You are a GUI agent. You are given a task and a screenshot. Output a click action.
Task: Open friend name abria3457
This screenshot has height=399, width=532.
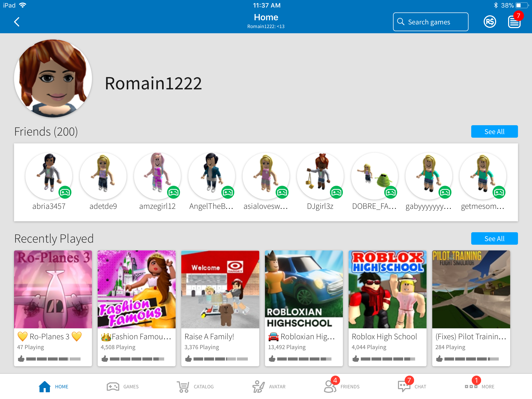pyautogui.click(x=49, y=206)
